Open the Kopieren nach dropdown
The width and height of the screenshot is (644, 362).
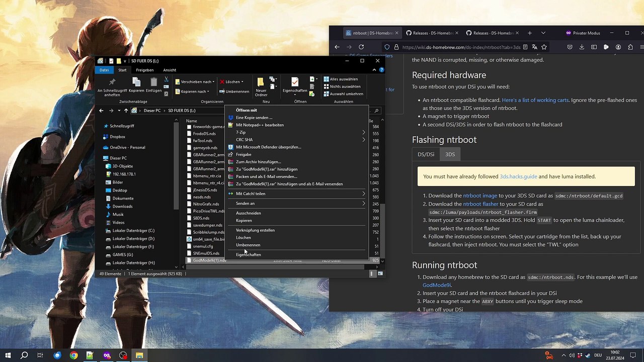point(195,92)
